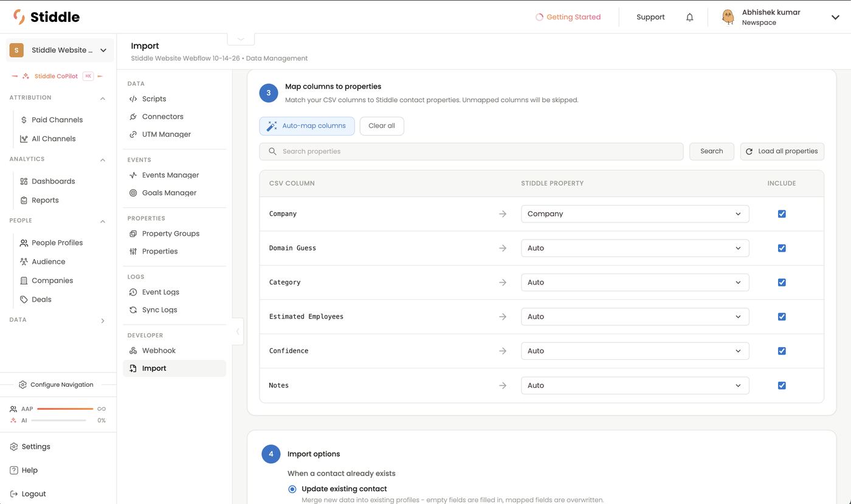The image size is (851, 504).
Task: Go to Paid Channels
Action: click(57, 120)
